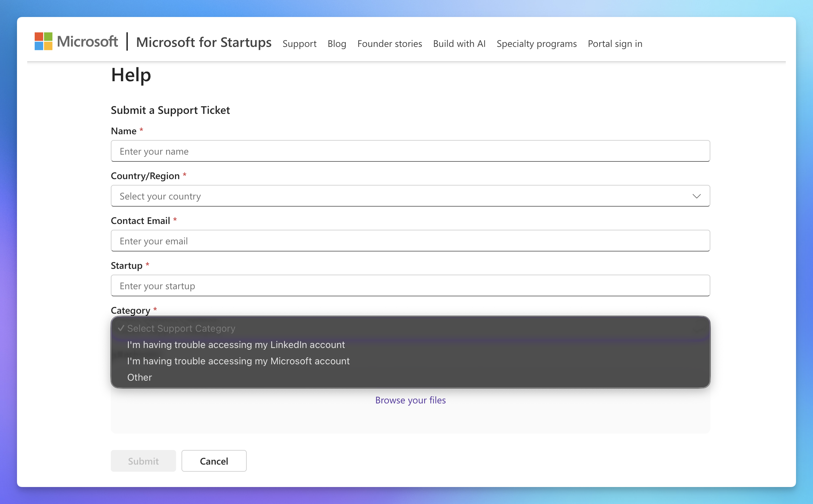Focus the Contact Email input field

coord(410,241)
